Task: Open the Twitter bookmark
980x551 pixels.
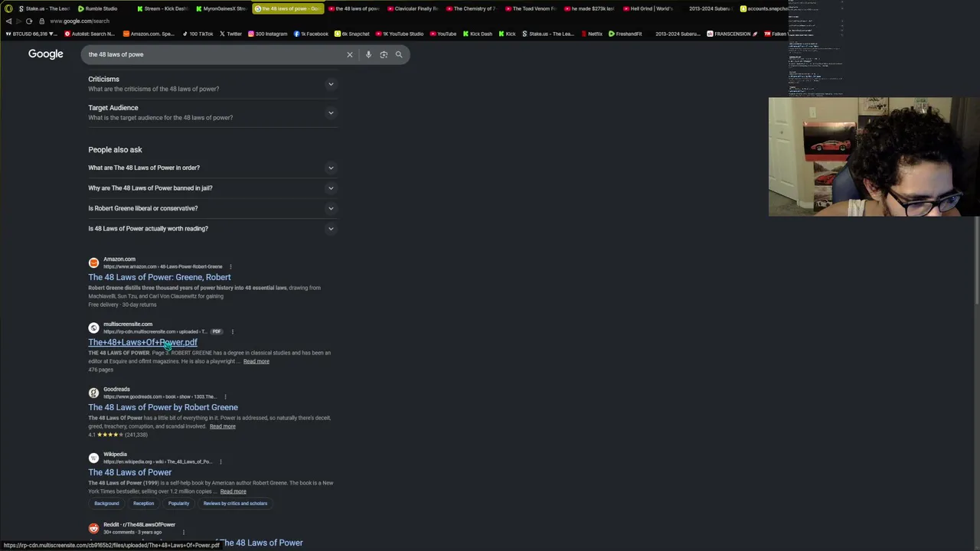Action: pos(230,34)
